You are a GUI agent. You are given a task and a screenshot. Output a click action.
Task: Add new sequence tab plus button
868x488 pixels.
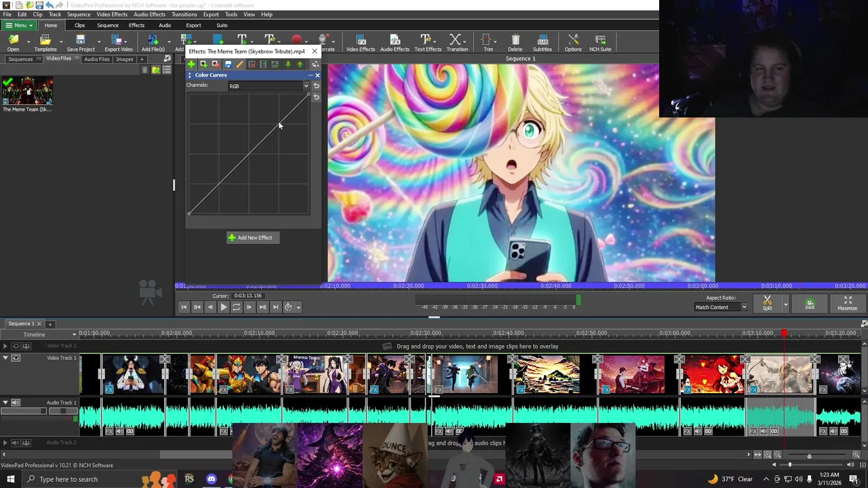[x=50, y=324]
